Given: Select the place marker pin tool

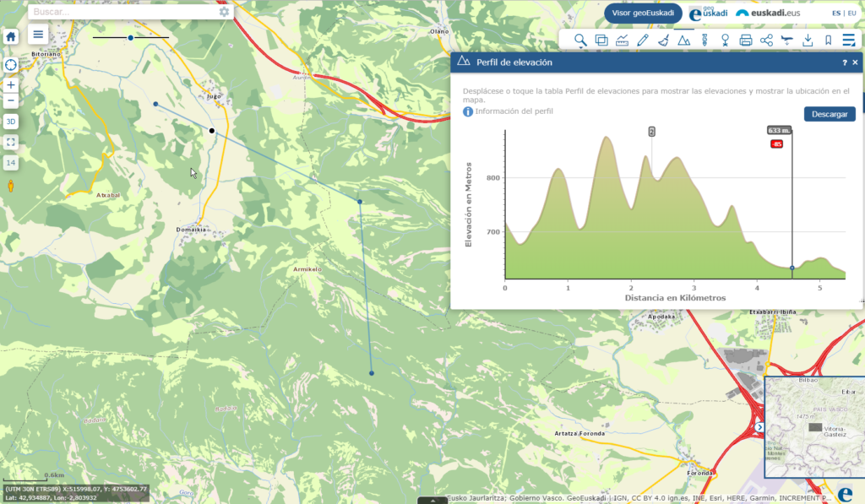Looking at the screenshot, I should (725, 41).
